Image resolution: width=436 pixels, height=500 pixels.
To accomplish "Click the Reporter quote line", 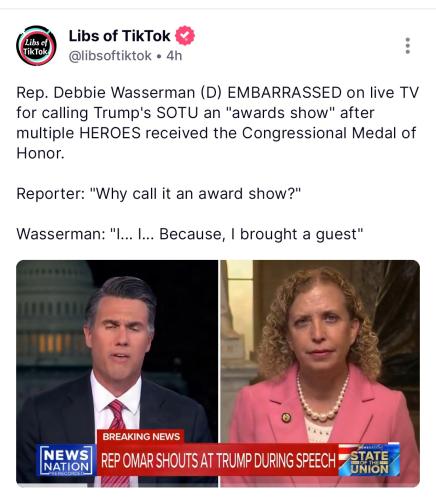I will pos(159,194).
